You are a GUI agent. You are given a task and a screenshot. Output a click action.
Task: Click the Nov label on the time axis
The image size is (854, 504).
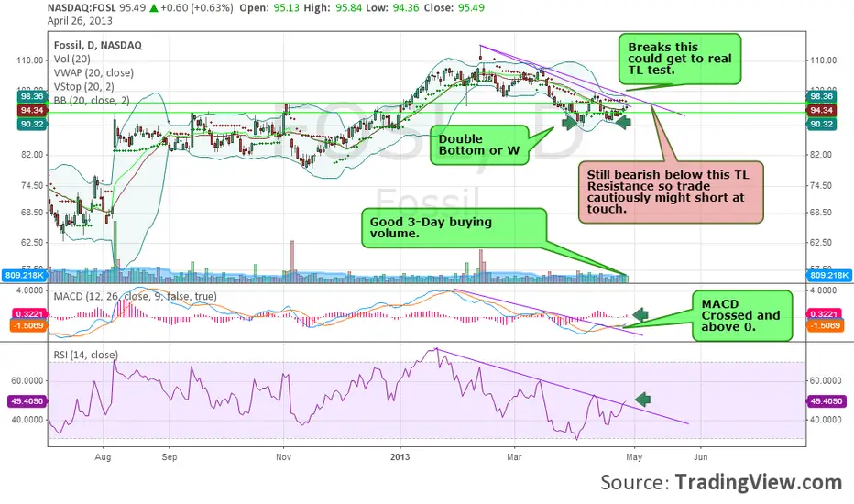pyautogui.click(x=283, y=456)
